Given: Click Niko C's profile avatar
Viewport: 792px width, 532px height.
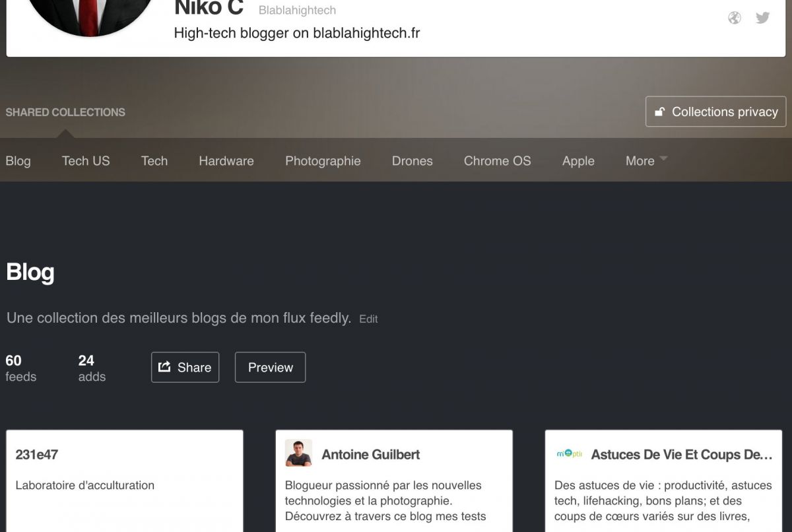Looking at the screenshot, I should (x=90, y=18).
